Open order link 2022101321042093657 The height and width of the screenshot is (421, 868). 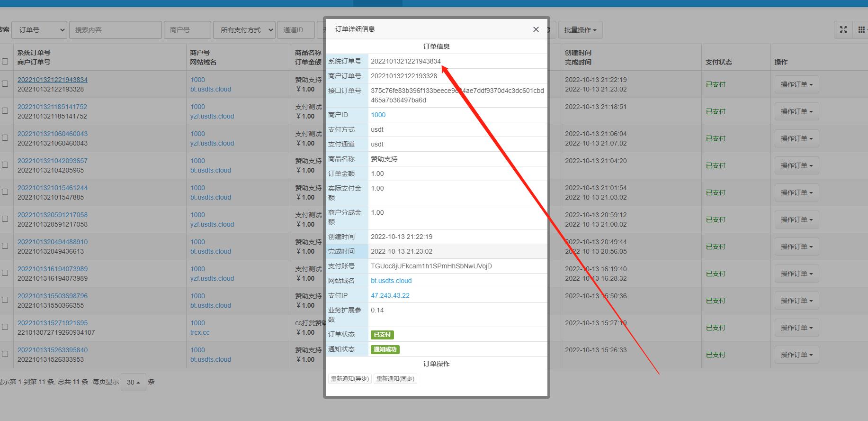point(53,161)
